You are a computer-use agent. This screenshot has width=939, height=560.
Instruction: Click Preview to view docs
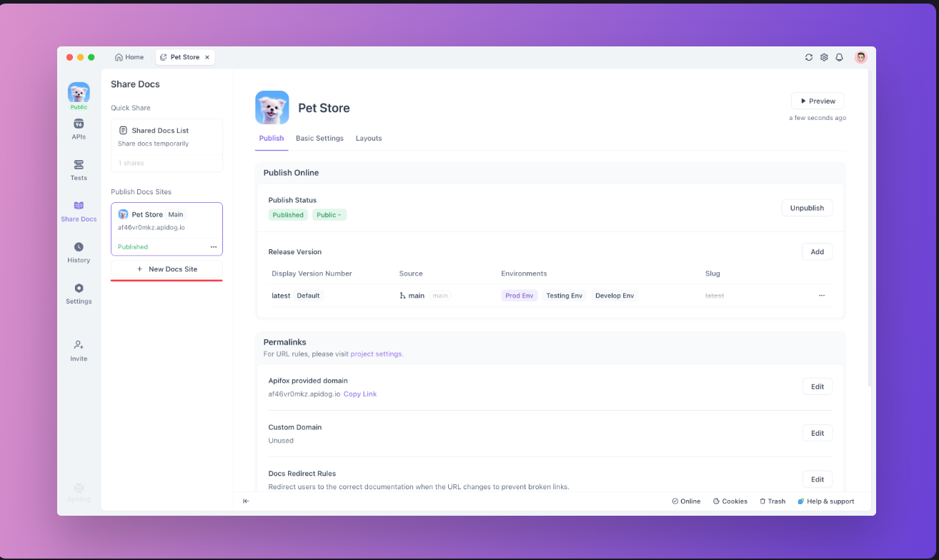pos(818,101)
